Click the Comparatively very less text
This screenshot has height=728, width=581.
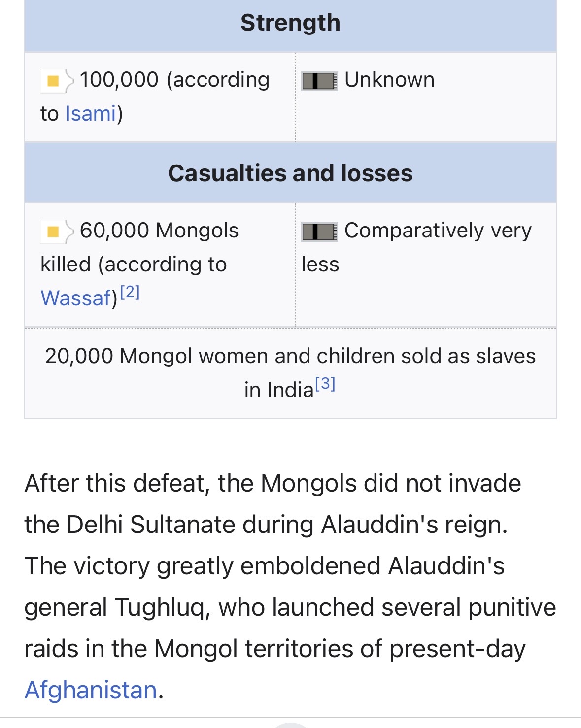coord(417,247)
